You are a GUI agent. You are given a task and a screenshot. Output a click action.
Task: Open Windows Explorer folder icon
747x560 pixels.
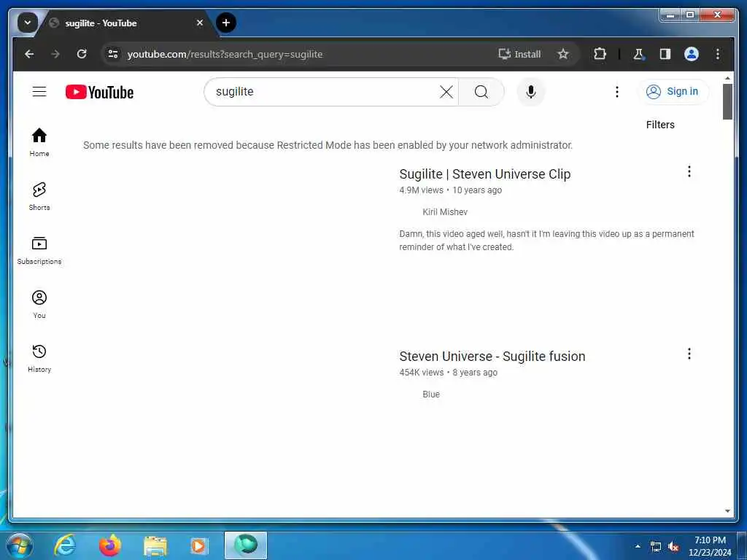tap(155, 545)
